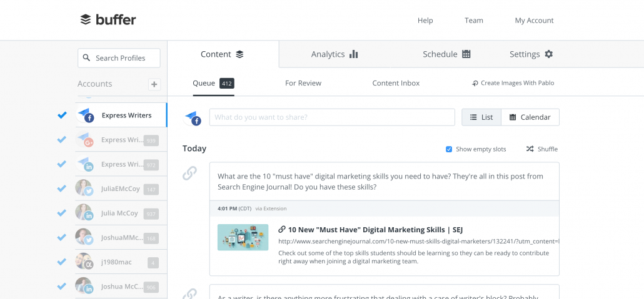Switch to List view
Screen dimensions: 644x299
[x=481, y=117]
